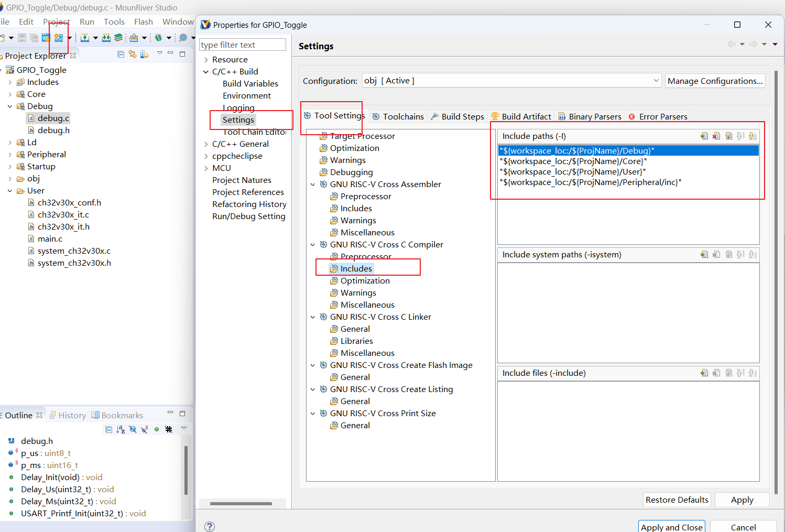Screen dimensions: 785x532
Task: Toggle Hide Static Members in Outline
Action: 144,429
